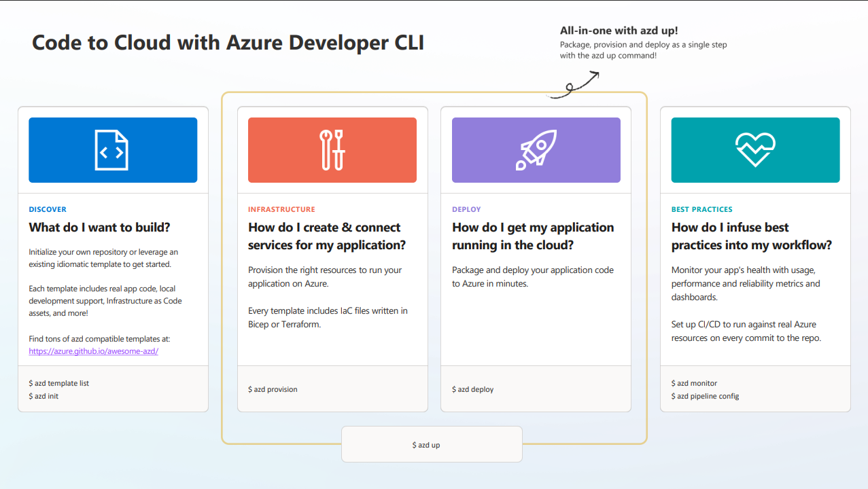Open the awesome-azd templates link
Viewport: 868px width, 489px height.
coord(93,351)
